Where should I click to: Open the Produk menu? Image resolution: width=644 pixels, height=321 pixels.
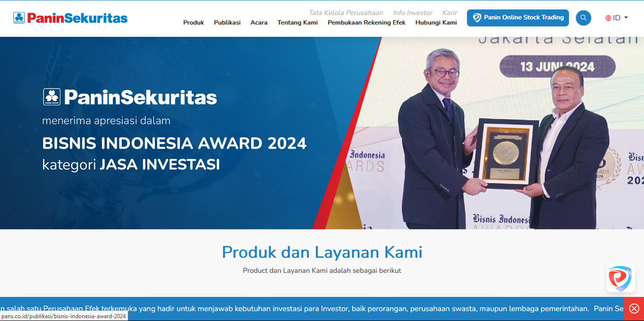click(194, 22)
